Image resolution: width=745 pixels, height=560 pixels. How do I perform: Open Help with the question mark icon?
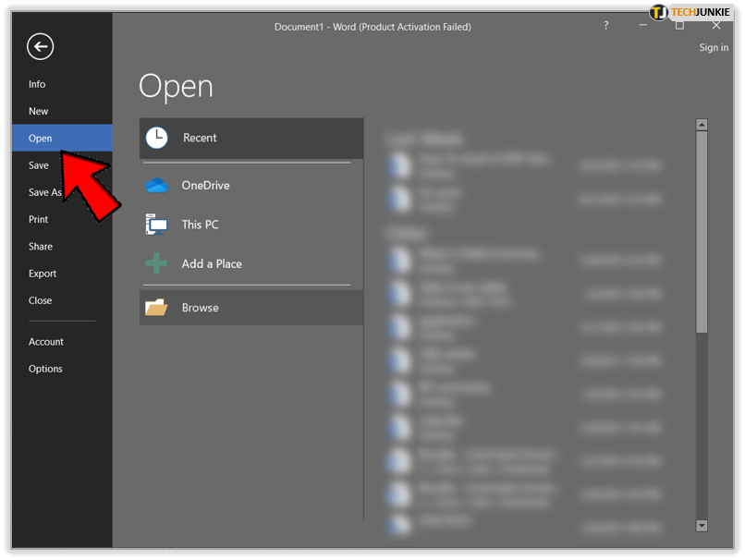point(605,26)
